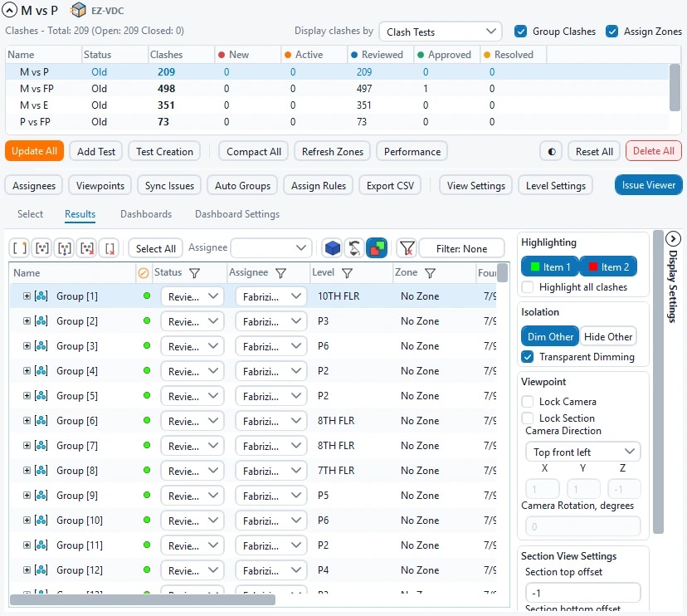Open the Camera Direction Top front left dropdown
Viewport: 687px width, 616px height.
(582, 452)
